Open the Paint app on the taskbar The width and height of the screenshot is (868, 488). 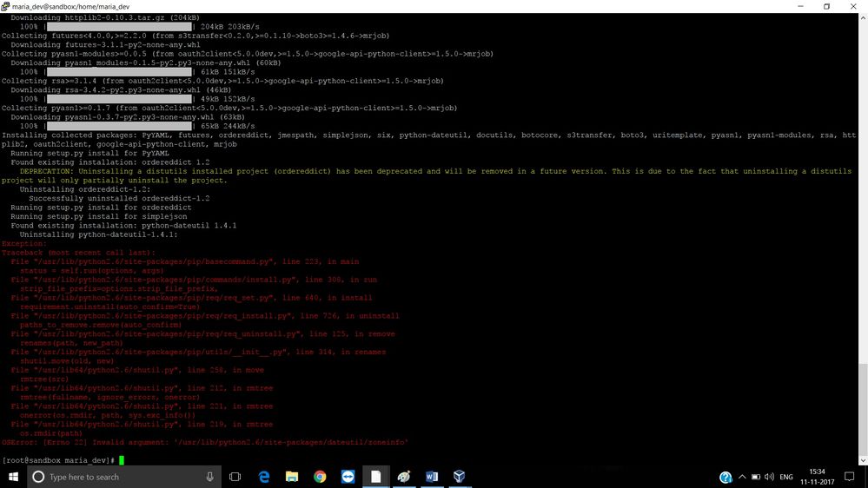click(x=403, y=477)
